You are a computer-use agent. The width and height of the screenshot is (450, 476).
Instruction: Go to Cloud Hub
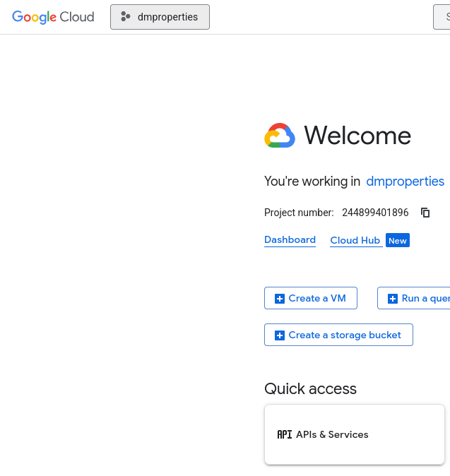point(355,241)
